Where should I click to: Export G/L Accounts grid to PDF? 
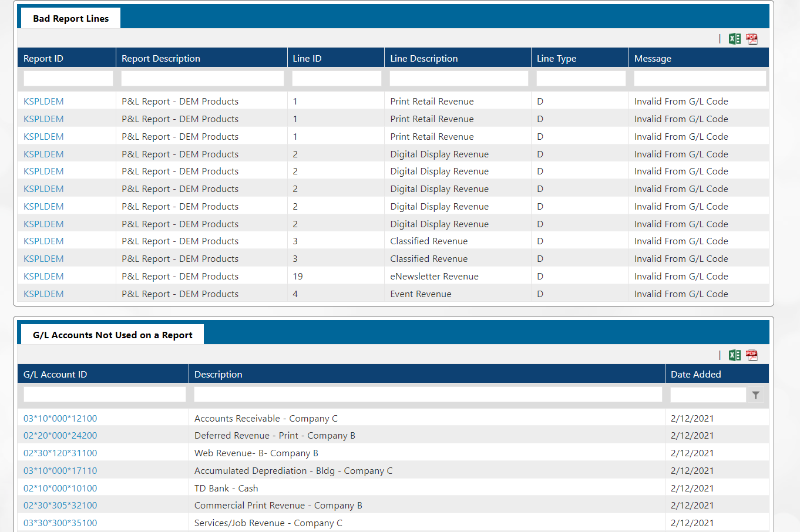coord(752,355)
